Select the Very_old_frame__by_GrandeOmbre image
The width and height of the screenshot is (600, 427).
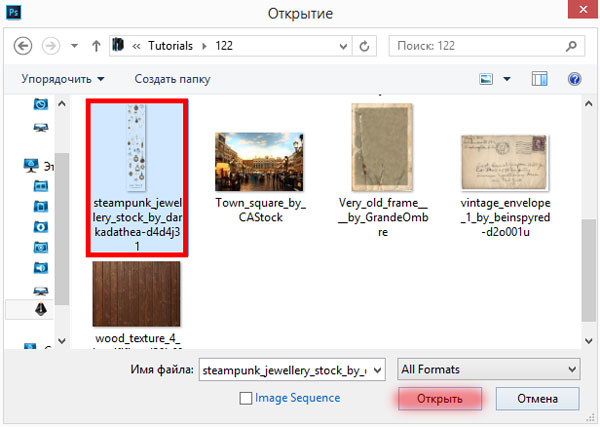(x=382, y=147)
